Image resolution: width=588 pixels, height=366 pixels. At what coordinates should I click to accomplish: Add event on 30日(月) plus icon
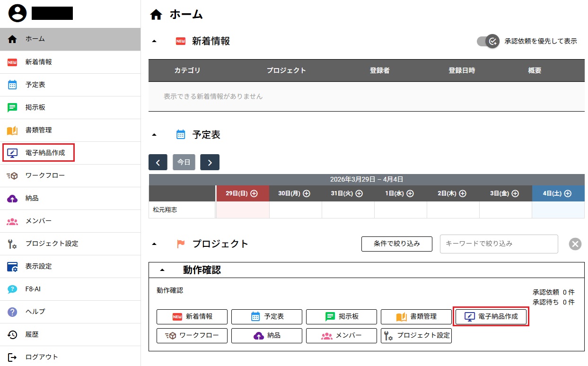tap(307, 193)
